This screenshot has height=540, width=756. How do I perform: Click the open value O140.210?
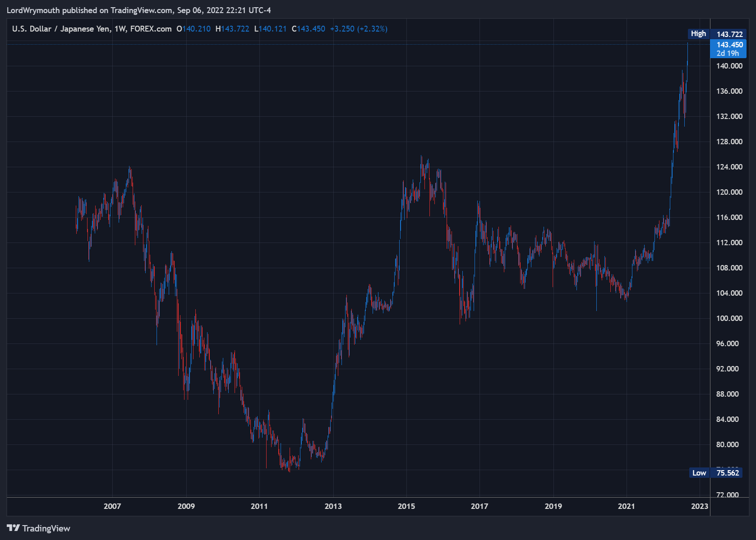pyautogui.click(x=194, y=29)
